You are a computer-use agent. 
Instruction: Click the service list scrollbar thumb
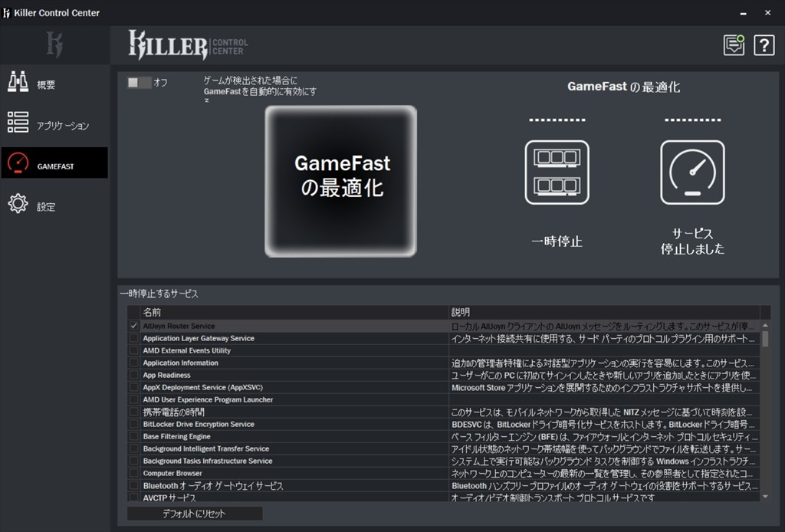(765, 338)
